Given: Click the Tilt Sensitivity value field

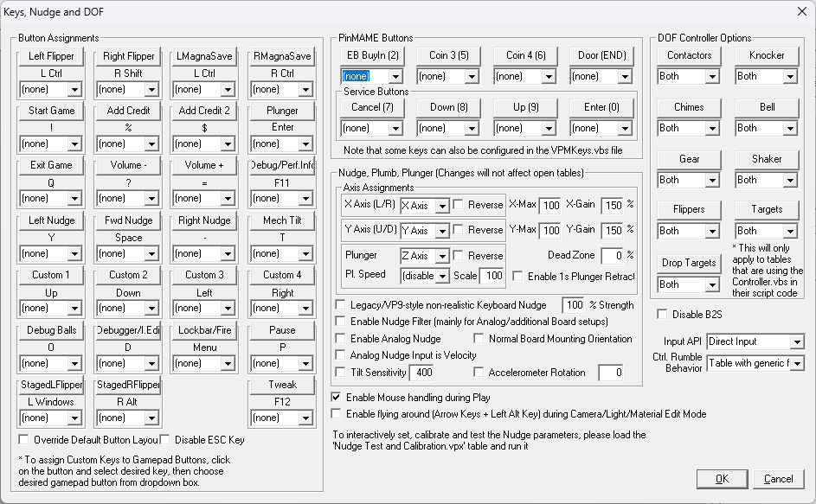Looking at the screenshot, I should pyautogui.click(x=423, y=373).
